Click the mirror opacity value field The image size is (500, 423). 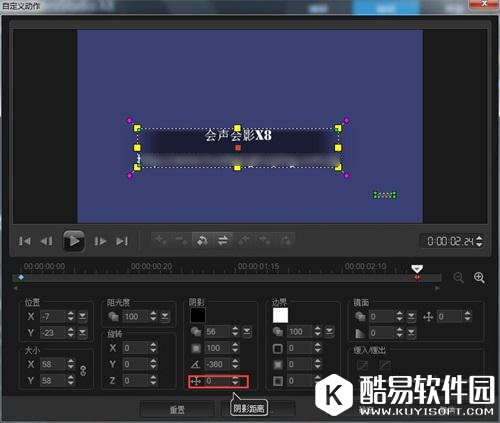[382, 316]
